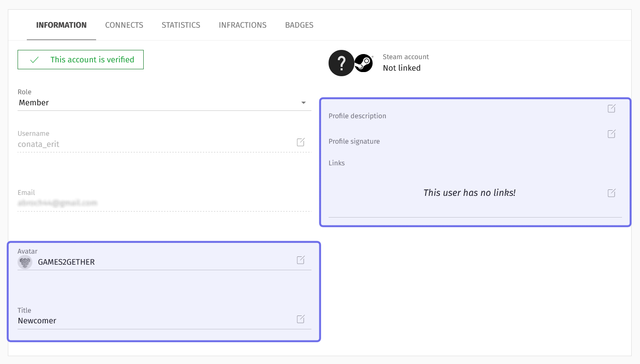Edit the Title Newcomer field icon
The image size is (640, 364).
(301, 319)
